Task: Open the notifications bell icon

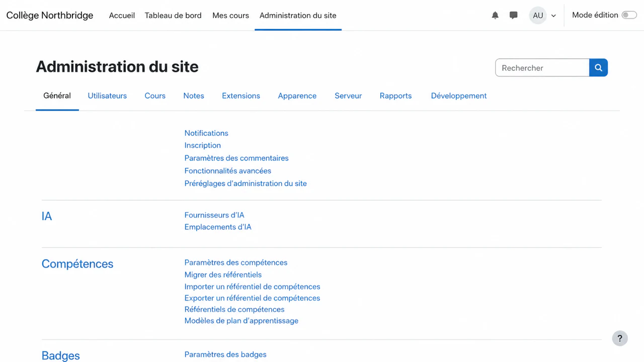Action: coord(495,16)
